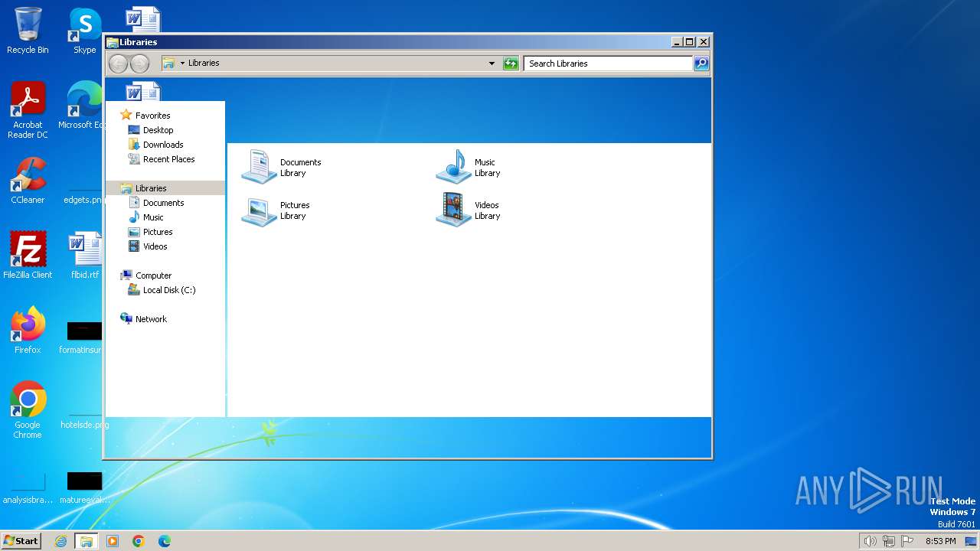This screenshot has width=980, height=551.
Task: Click the volume speaker tray icon
Action: [870, 541]
